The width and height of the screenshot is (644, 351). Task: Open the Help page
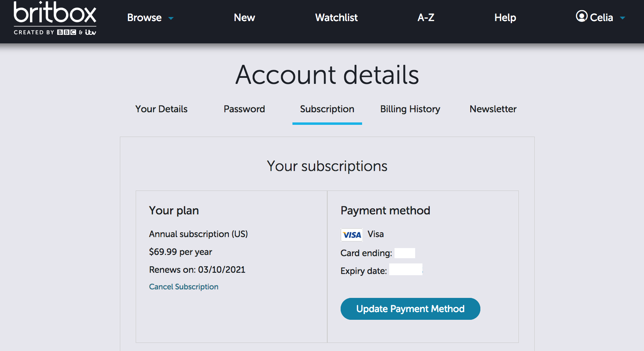[x=505, y=18]
